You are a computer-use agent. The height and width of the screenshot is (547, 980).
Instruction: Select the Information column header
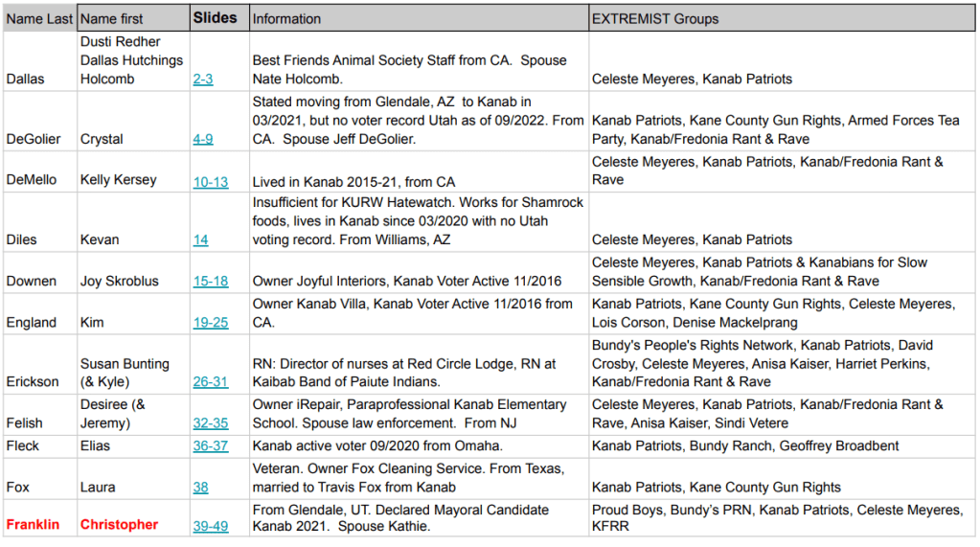tap(287, 19)
